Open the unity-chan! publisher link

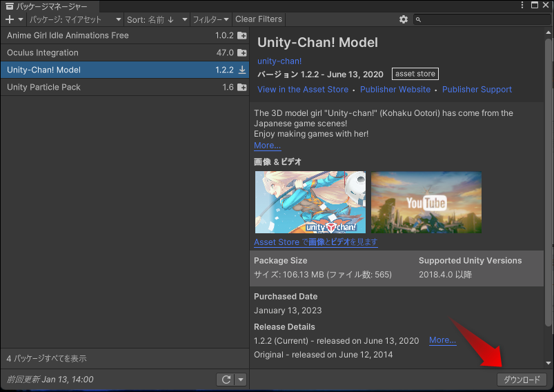[279, 61]
